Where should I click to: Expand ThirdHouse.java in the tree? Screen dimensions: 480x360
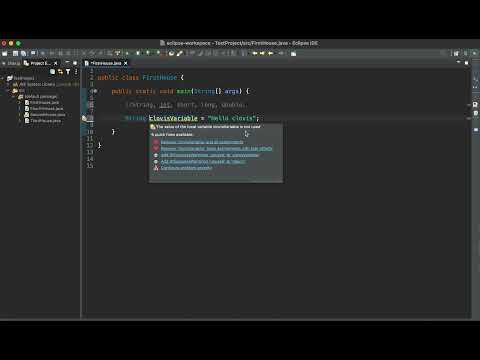coord(19,121)
